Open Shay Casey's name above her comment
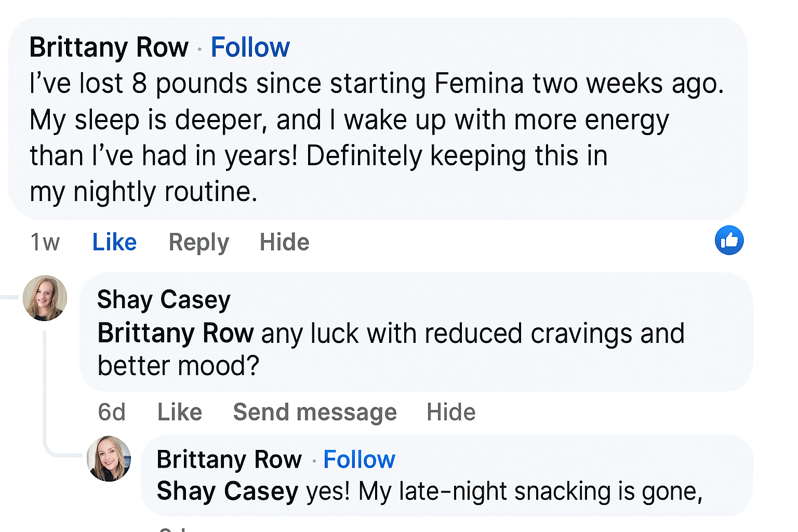 click(x=164, y=300)
